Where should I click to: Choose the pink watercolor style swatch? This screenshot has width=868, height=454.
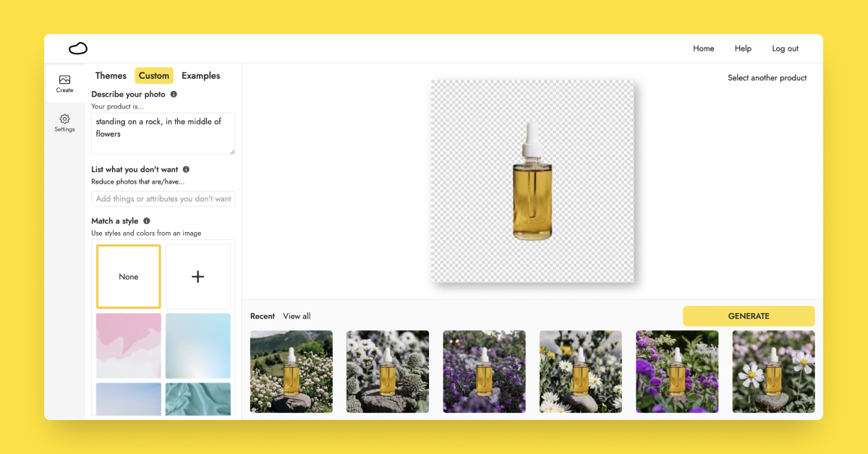(x=129, y=346)
